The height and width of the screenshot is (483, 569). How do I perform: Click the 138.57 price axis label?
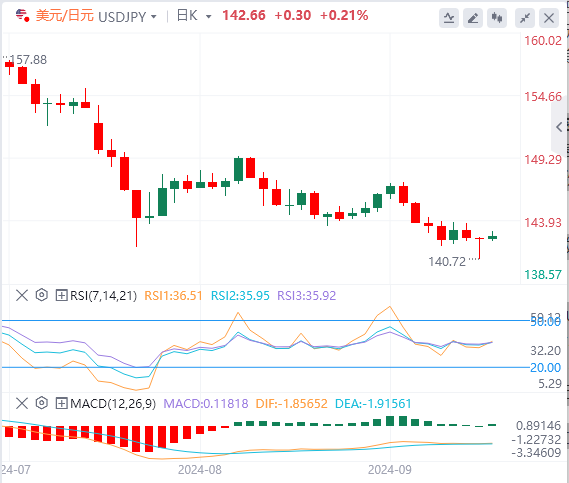[x=543, y=275]
